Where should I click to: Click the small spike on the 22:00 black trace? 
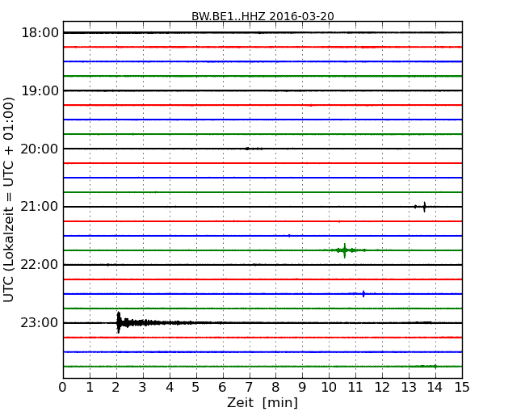pyautogui.click(x=107, y=265)
